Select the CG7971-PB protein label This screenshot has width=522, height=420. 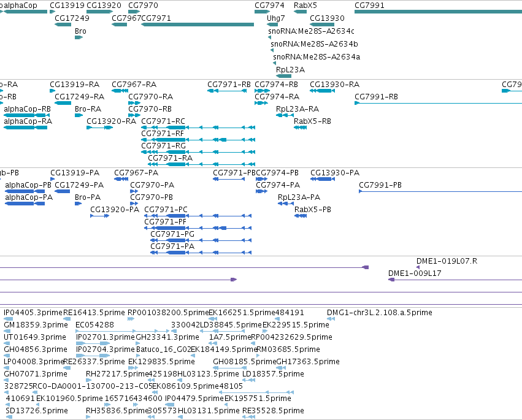point(234,173)
